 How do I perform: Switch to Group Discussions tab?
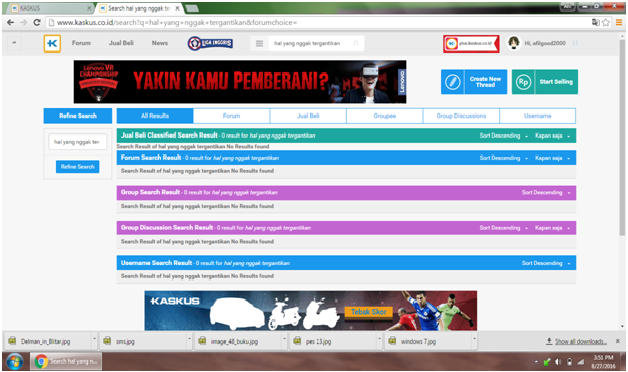coord(461,116)
